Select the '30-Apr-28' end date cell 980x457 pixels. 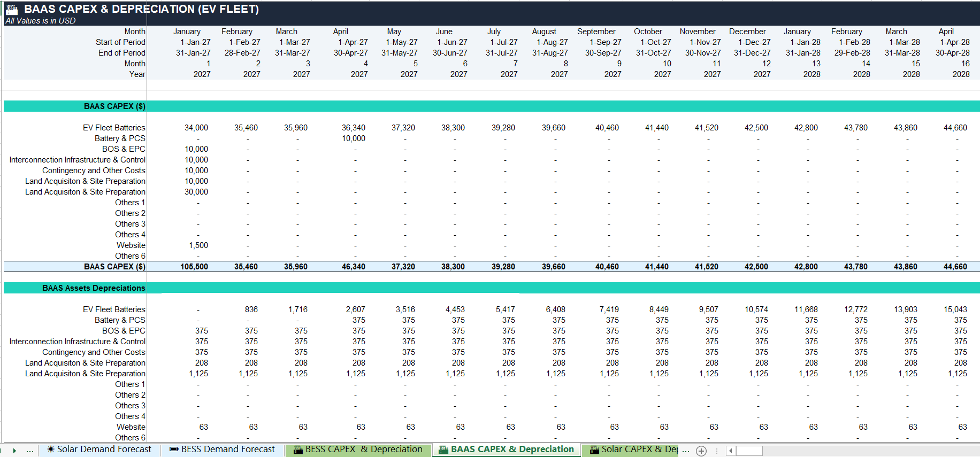(952, 53)
